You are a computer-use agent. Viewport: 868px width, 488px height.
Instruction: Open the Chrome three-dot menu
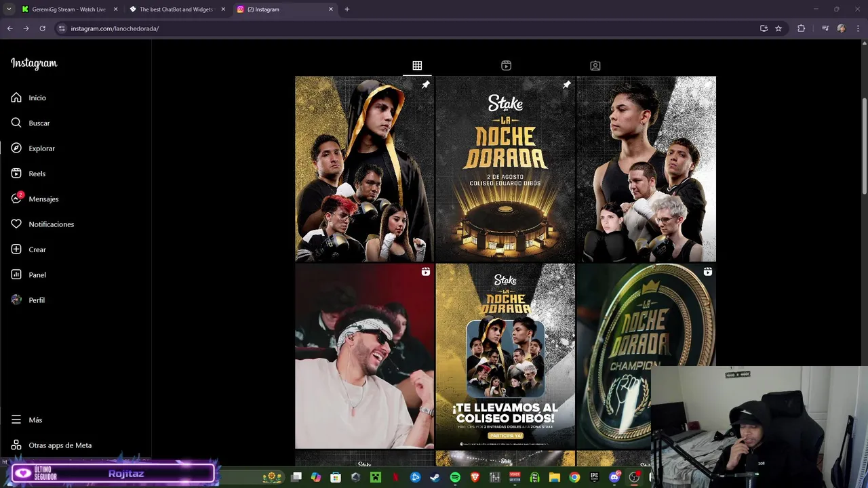point(857,28)
